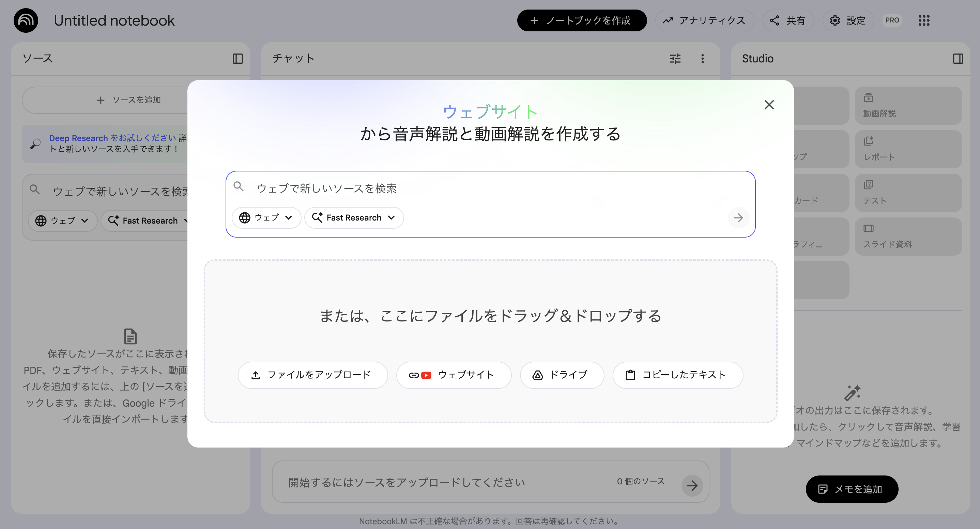Create スライド資料 from the Studio panel

(x=908, y=237)
